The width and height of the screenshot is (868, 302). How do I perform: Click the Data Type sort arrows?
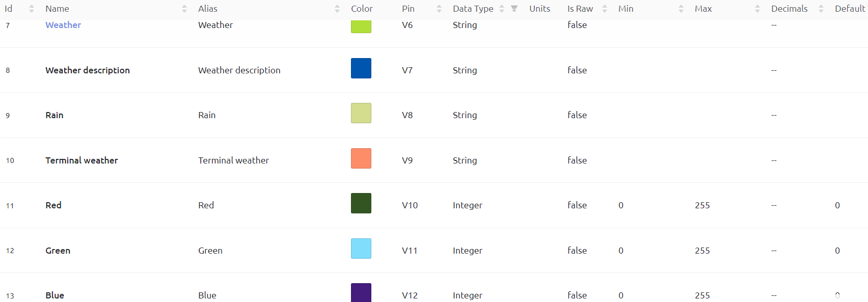(502, 9)
